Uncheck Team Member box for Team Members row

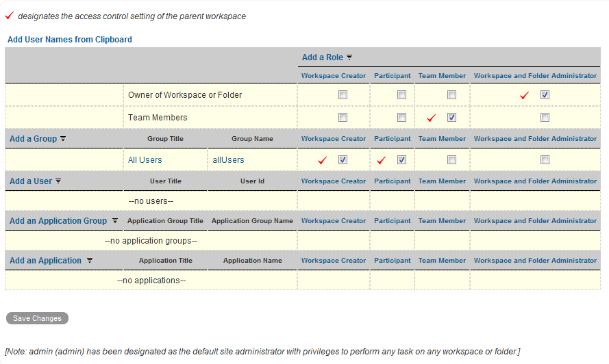point(451,118)
